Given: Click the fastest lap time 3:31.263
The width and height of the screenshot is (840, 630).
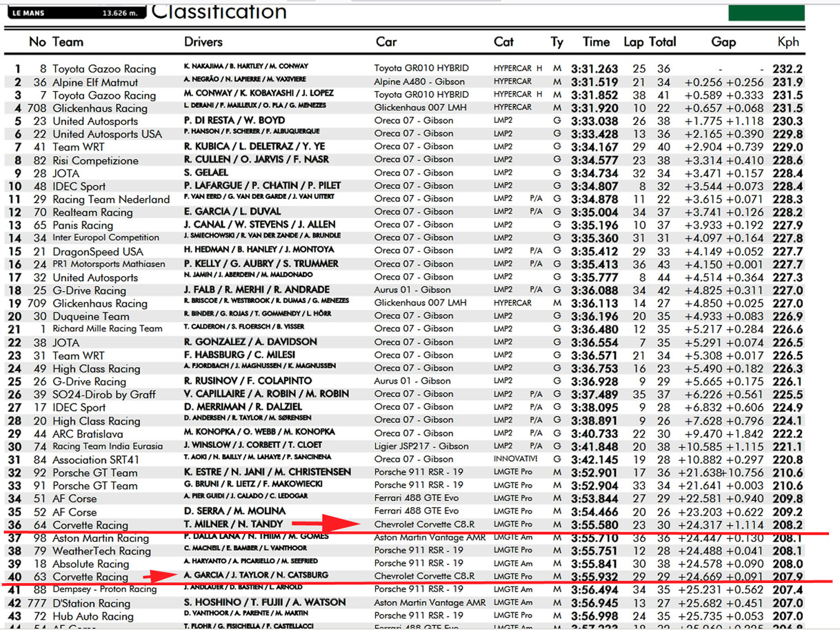Looking at the screenshot, I should (594, 69).
